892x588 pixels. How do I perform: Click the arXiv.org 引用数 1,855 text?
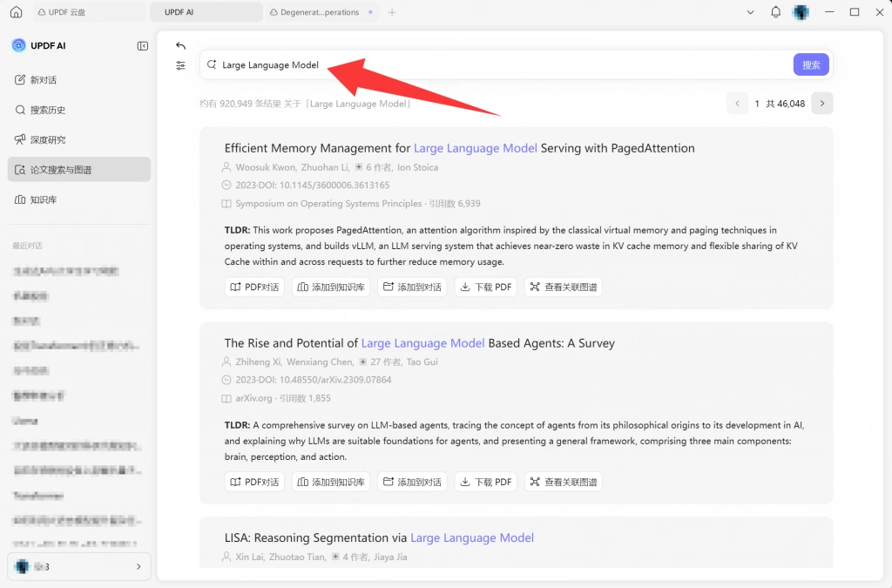[283, 398]
